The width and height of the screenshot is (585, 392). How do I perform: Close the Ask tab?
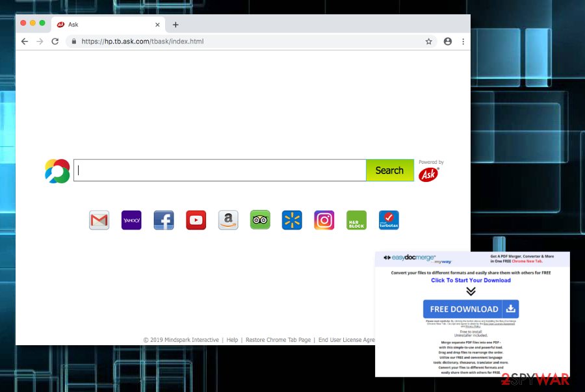(157, 25)
